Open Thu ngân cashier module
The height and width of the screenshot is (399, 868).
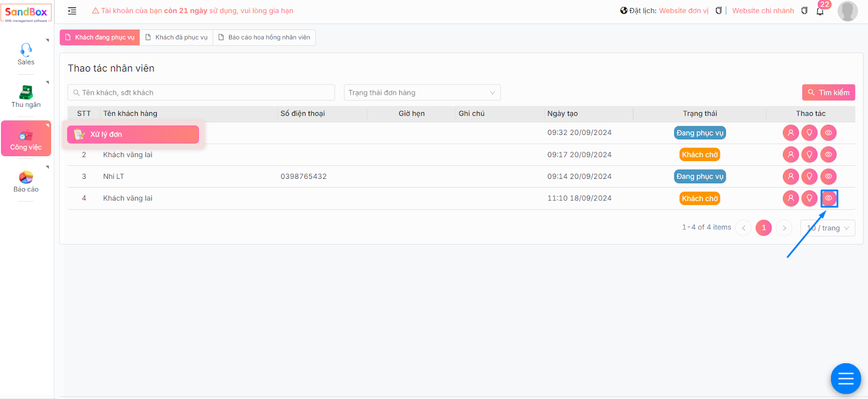point(26,96)
